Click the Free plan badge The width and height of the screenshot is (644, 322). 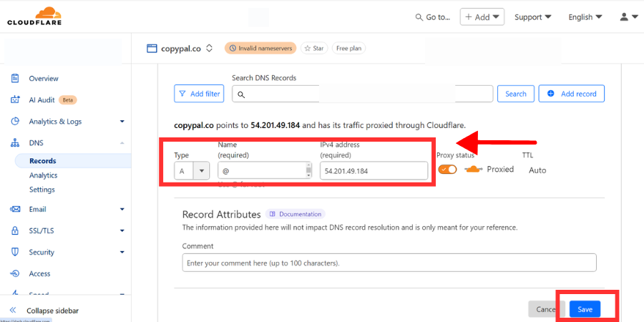pyautogui.click(x=348, y=48)
